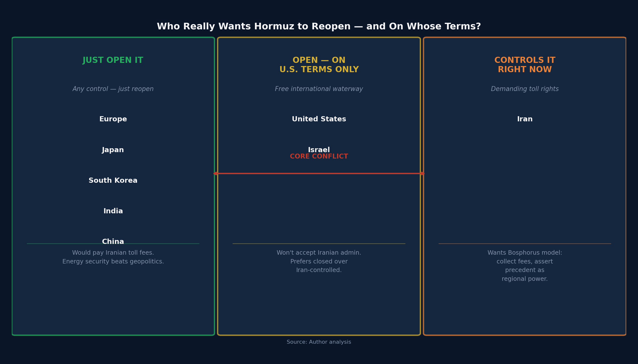Click the infographic title about Hormuz
The height and width of the screenshot is (364, 638).
[x=319, y=27]
